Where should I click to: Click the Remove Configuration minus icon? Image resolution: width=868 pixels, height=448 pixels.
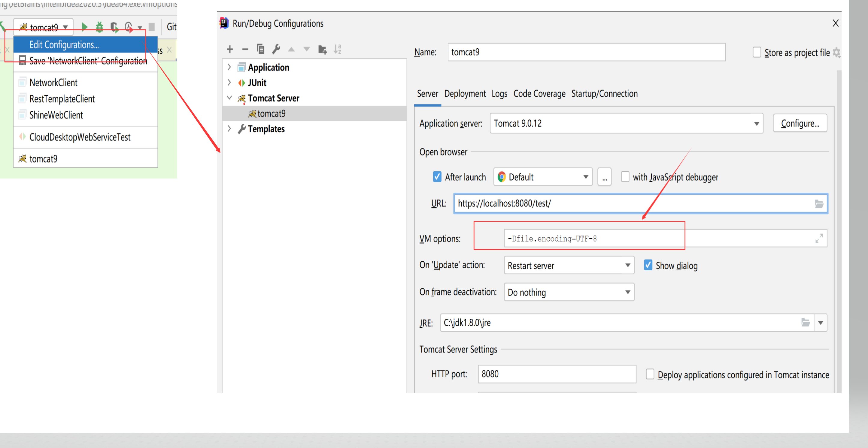click(245, 50)
